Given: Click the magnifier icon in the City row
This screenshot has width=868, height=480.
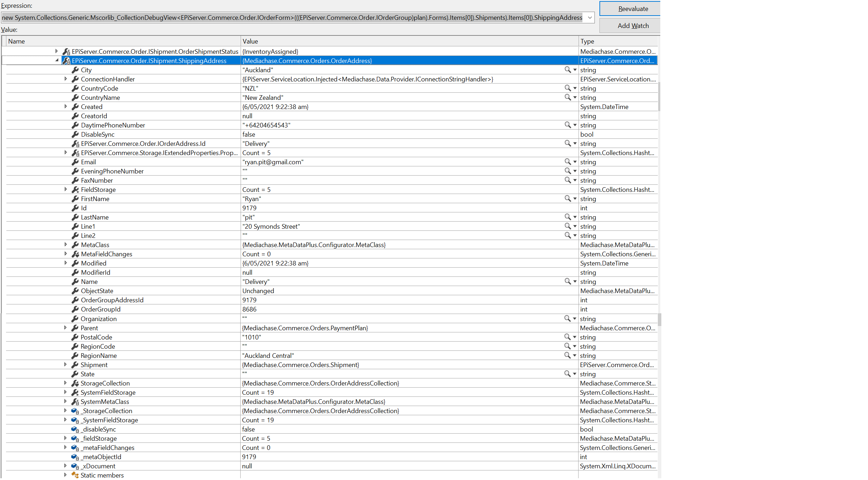Looking at the screenshot, I should point(567,70).
